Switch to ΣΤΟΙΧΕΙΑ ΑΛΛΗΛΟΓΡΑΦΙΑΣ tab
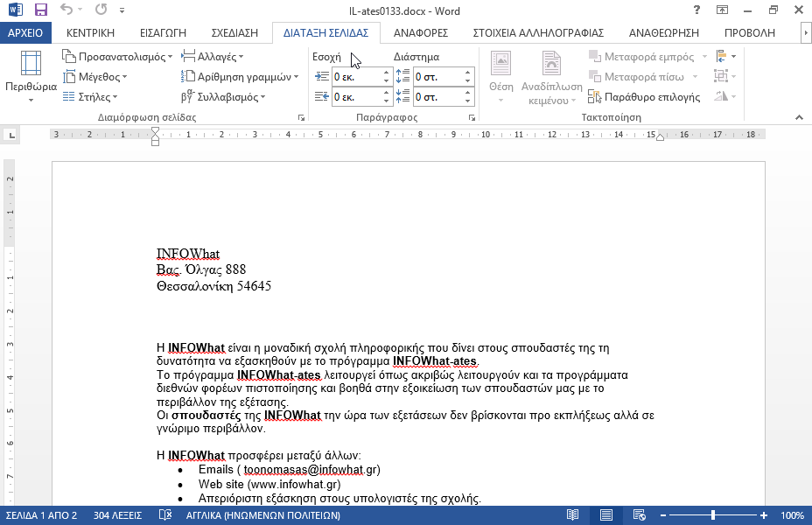The height and width of the screenshot is (525, 812). point(538,32)
